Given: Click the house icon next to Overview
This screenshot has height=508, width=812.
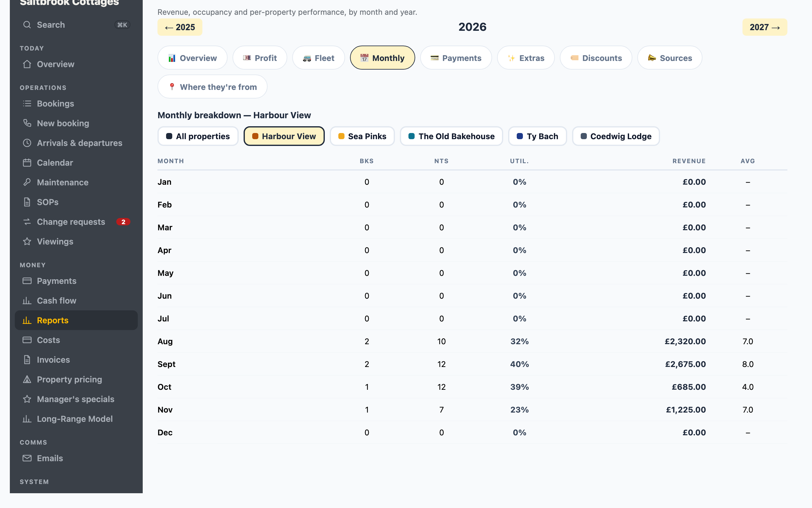Looking at the screenshot, I should click(27, 64).
